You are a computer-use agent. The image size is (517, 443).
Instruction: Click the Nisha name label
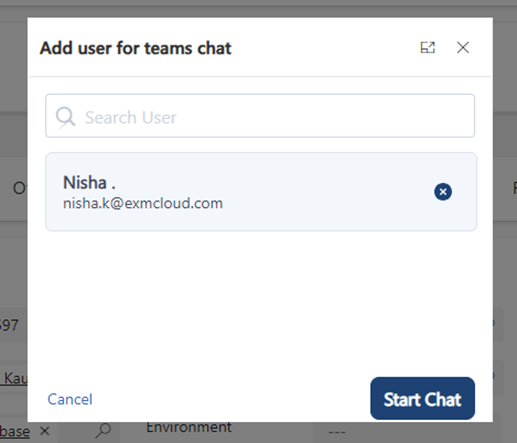point(89,183)
